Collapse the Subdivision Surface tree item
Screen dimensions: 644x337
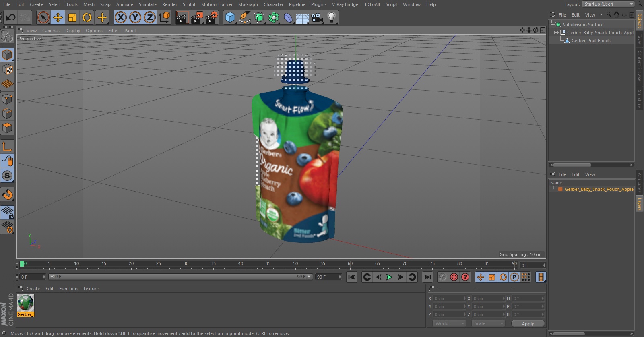tap(552, 24)
